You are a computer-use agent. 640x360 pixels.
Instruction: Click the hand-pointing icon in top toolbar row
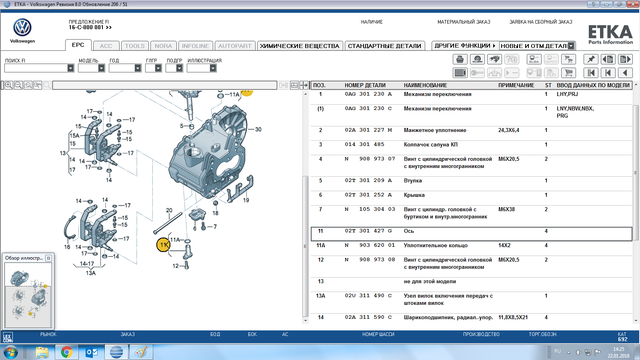pos(494,60)
